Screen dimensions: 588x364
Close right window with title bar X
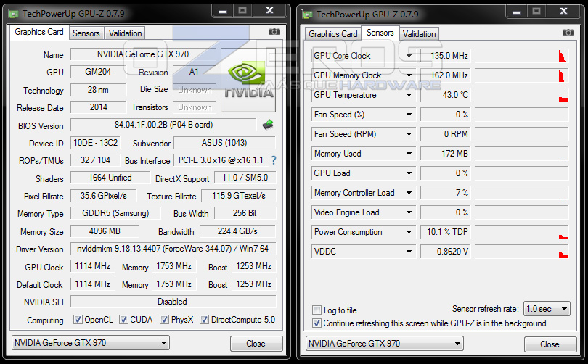[x=563, y=12]
